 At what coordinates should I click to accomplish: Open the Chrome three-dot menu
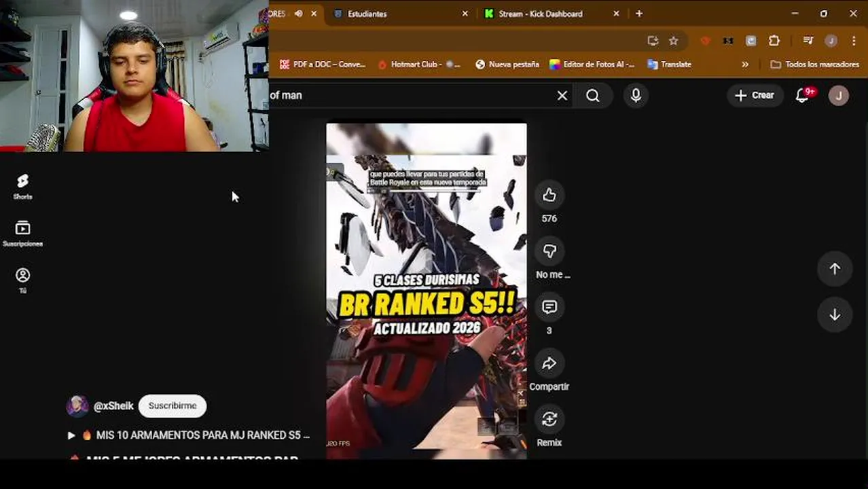coord(854,41)
